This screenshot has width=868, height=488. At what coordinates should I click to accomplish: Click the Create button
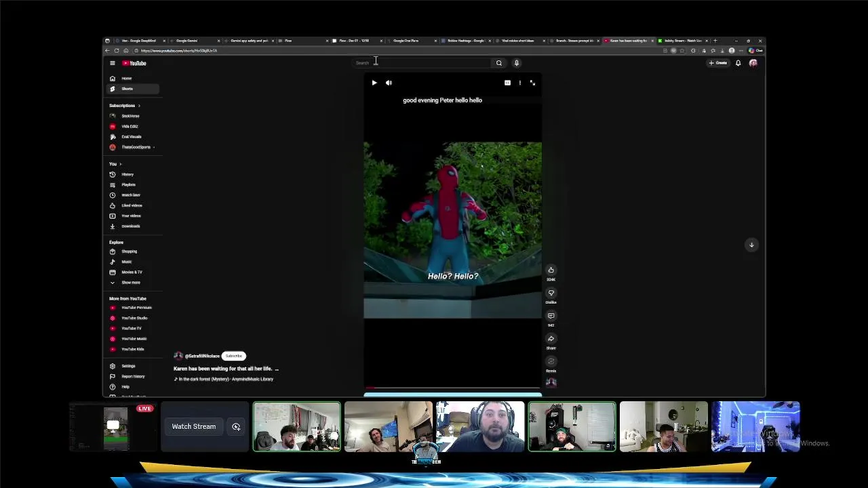click(x=717, y=63)
